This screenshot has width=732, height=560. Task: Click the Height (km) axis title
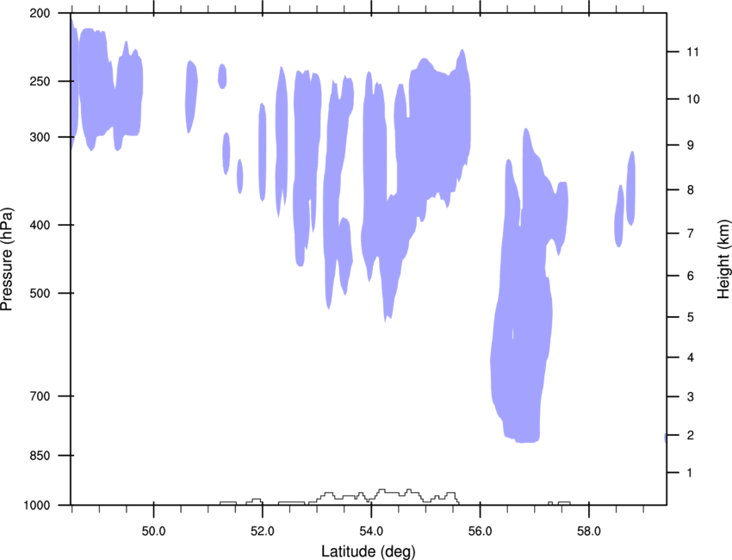(723, 259)
